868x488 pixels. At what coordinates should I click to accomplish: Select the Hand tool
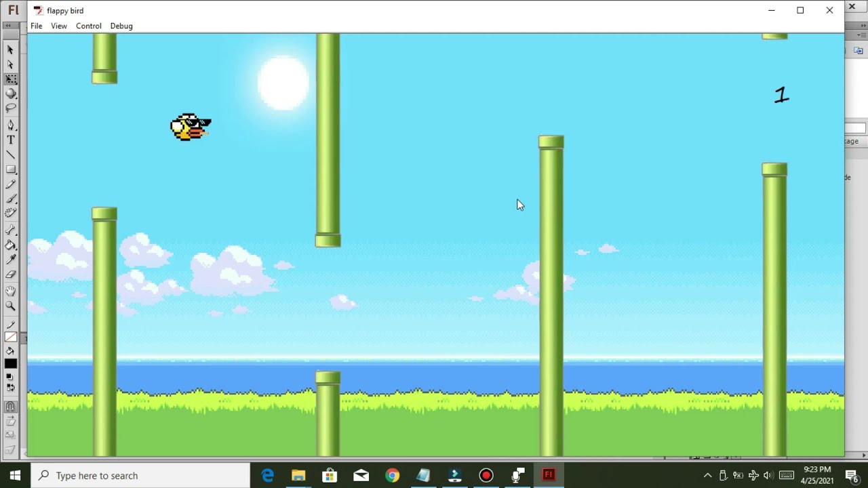pyautogui.click(x=10, y=291)
